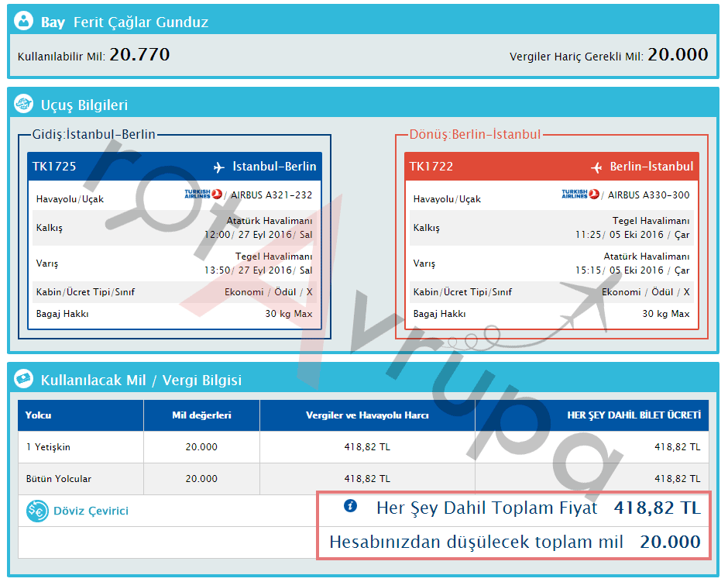Click the info icon beside total price
This screenshot has width=728, height=582.
pyautogui.click(x=350, y=507)
